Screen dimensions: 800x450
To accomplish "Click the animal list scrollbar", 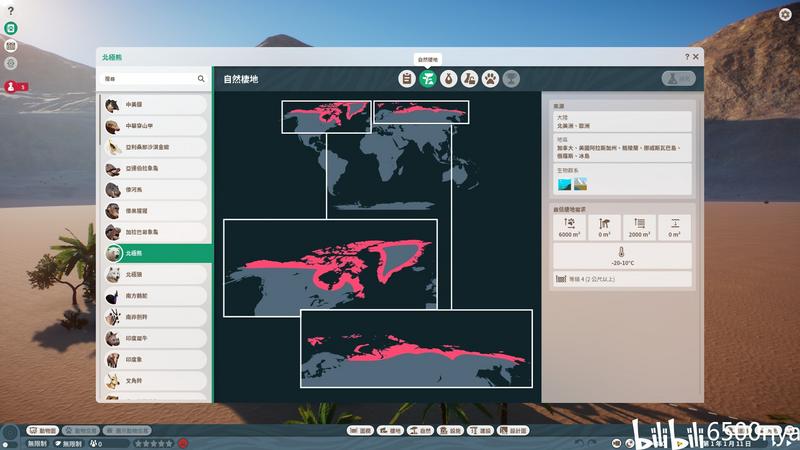I will click(x=99, y=120).
